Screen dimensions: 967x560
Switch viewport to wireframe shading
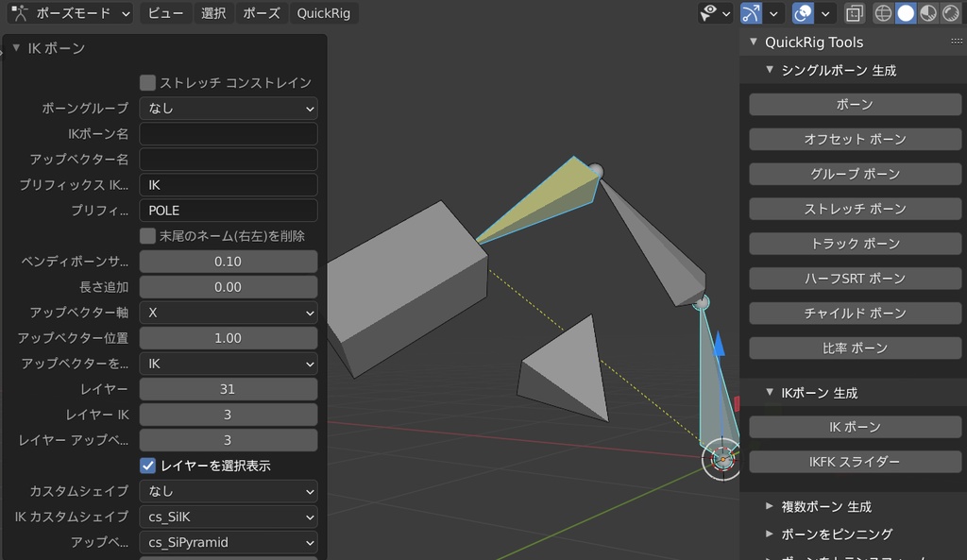point(885,13)
